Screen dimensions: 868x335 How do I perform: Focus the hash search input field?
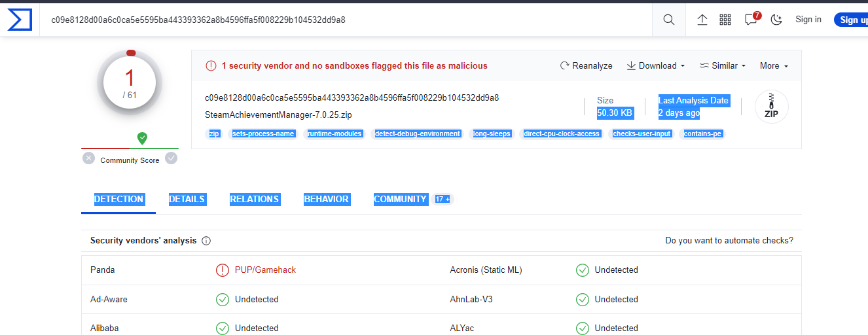[x=347, y=20]
